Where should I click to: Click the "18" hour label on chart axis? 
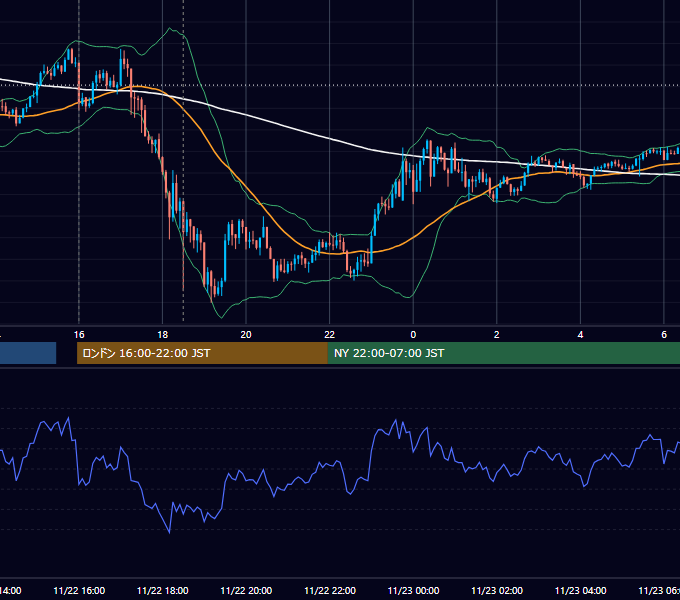click(163, 335)
